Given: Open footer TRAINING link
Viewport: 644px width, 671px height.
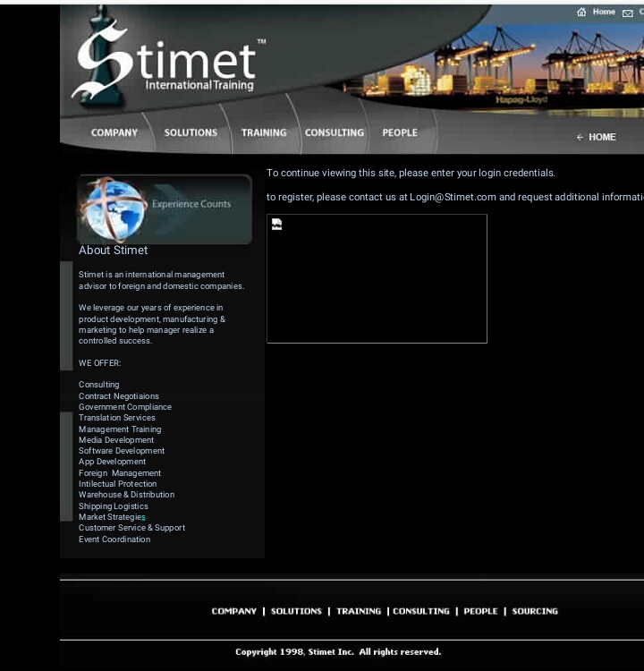Looking at the screenshot, I should pos(359,611).
